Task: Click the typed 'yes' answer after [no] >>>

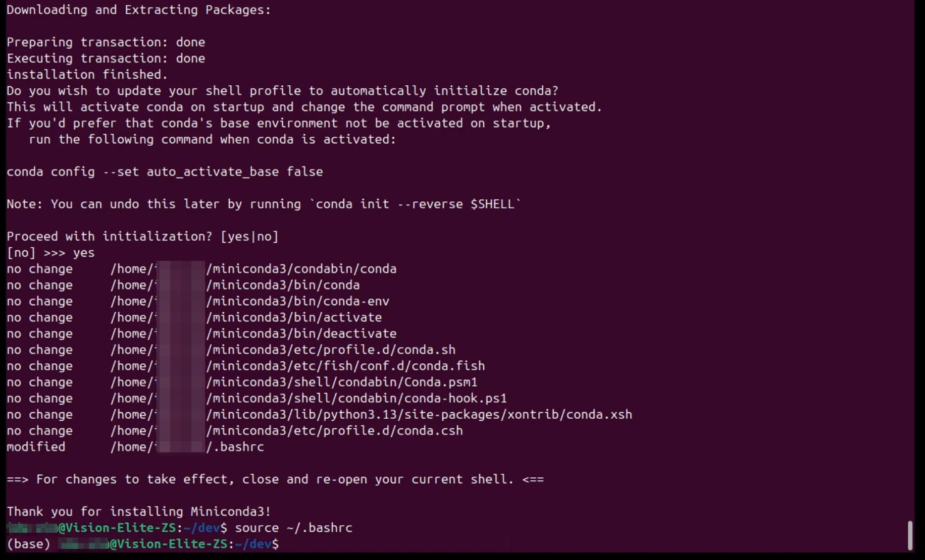Action: 84,253
